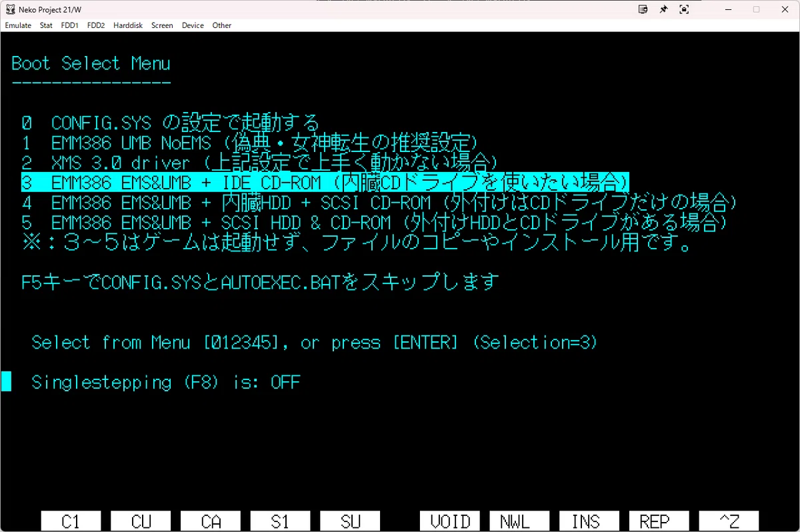The height and width of the screenshot is (532, 800).
Task: Click the snap layout icon in title bar
Action: click(x=643, y=9)
